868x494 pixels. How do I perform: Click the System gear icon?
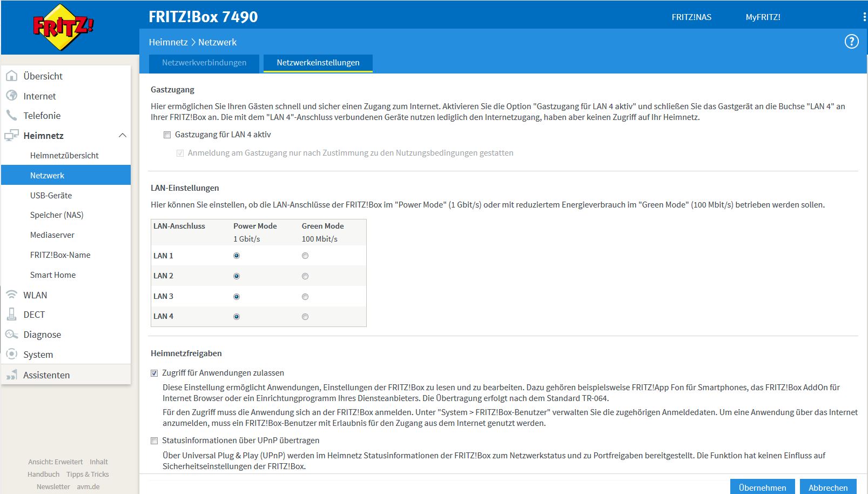[x=11, y=354]
